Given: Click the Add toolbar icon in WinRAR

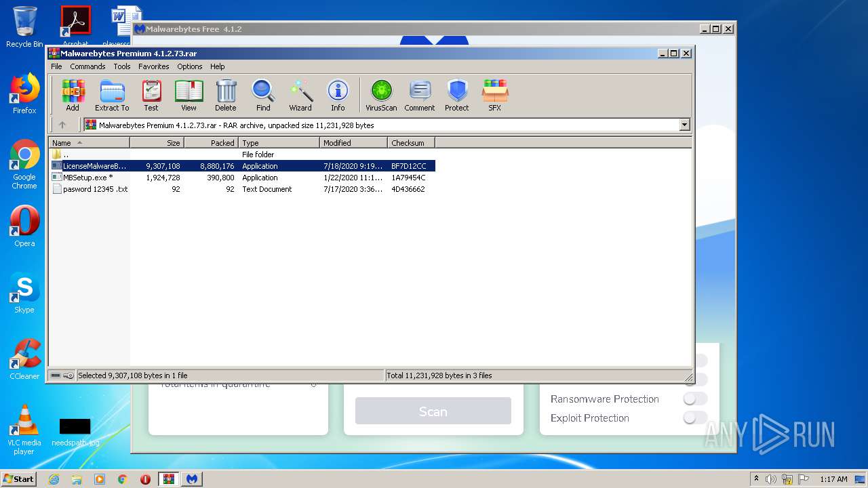Looking at the screenshot, I should [73, 95].
